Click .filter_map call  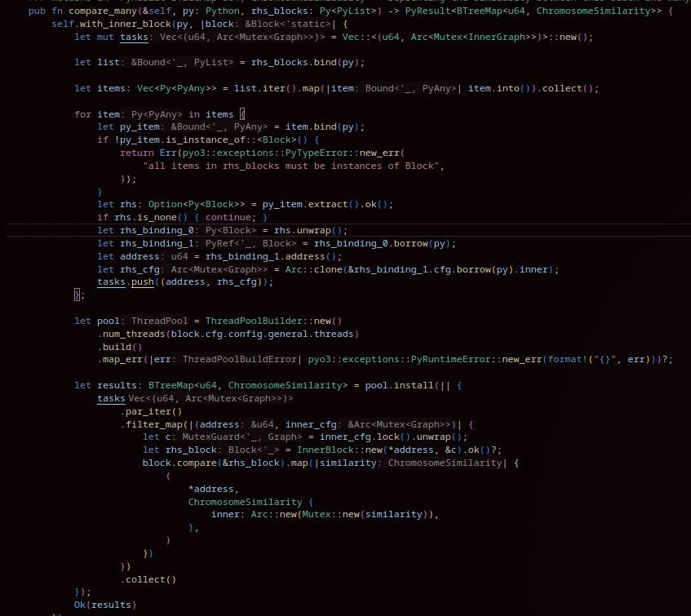coord(152,425)
